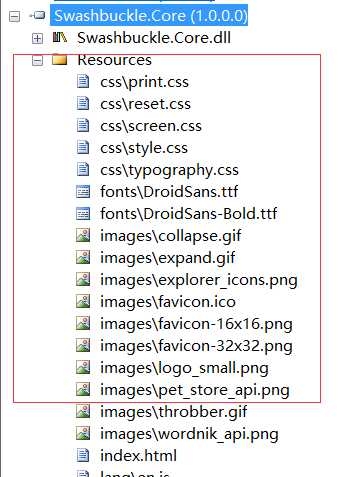Image resolution: width=361 pixels, height=477 pixels.
Task: Select the images\collapse.gif resource
Action: click(171, 236)
